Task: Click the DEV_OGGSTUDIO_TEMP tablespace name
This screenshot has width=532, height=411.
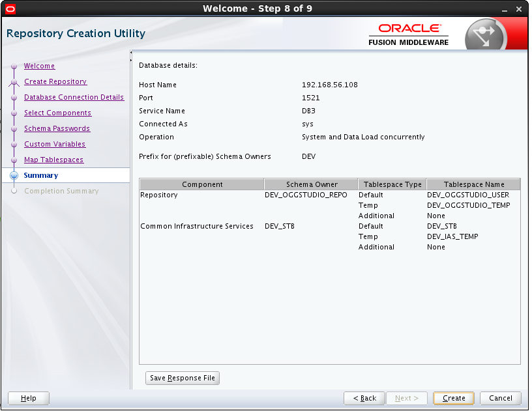Action: click(469, 205)
